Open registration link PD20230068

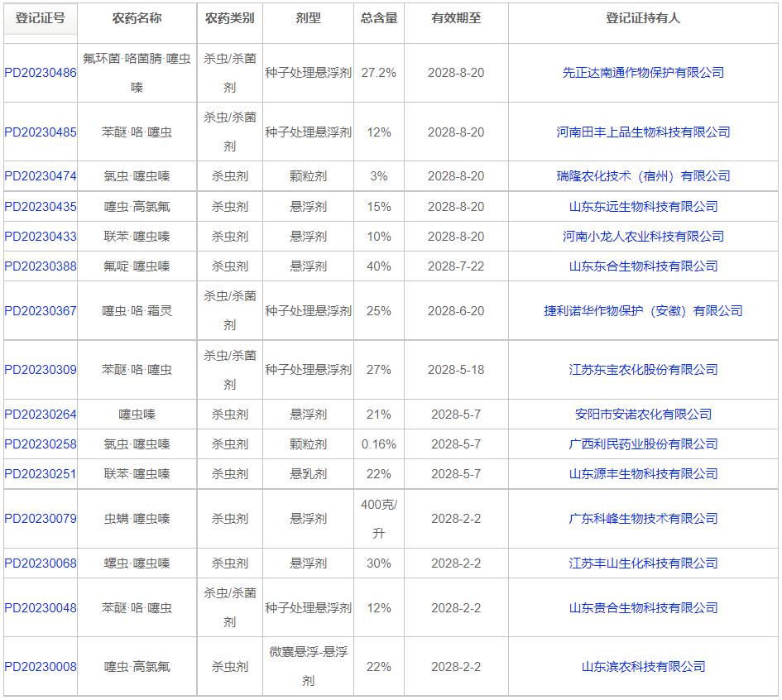[x=41, y=563]
